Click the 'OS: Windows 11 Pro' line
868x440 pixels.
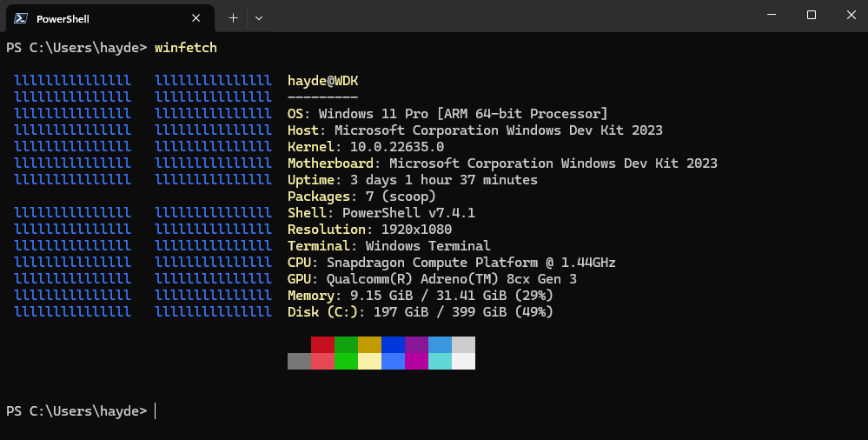click(x=447, y=114)
